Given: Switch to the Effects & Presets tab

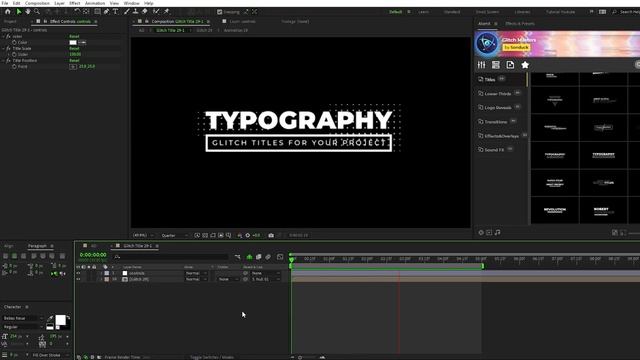Looking at the screenshot, I should tap(520, 24).
